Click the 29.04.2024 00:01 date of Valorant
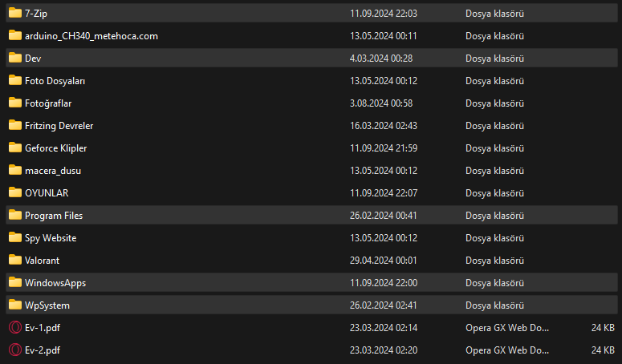622x364 pixels. click(383, 261)
